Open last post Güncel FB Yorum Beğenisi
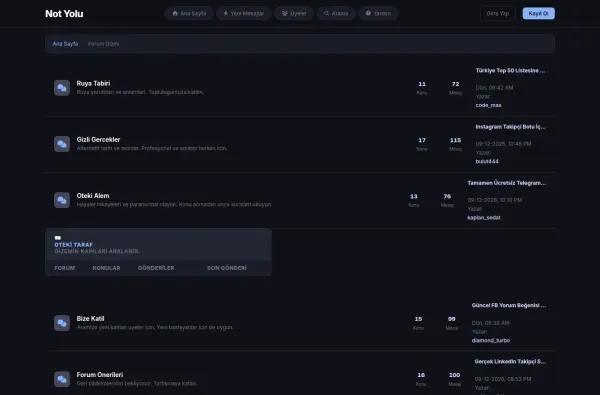Screen dimensions: 600x395 [x=509, y=305]
